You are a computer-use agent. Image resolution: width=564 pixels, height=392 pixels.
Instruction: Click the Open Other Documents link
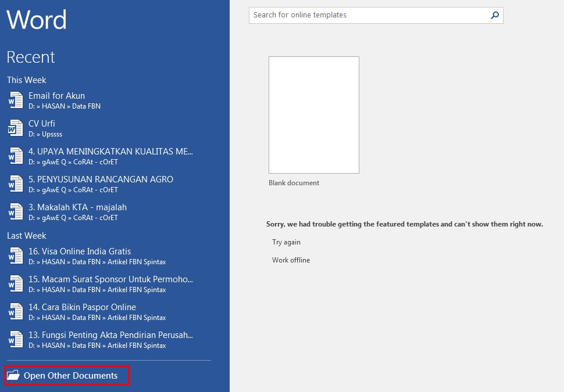66,376
